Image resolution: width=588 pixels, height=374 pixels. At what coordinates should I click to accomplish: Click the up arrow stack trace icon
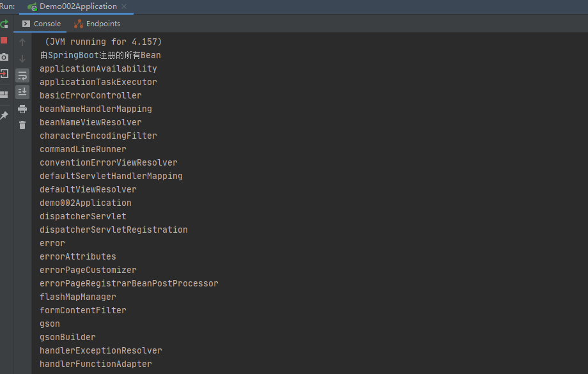[22, 42]
